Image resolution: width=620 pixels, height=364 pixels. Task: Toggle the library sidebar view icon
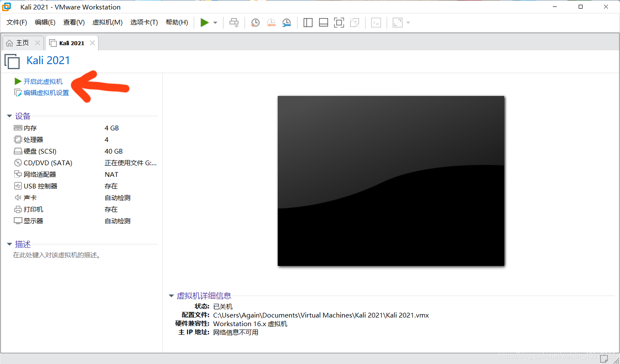pyautogui.click(x=308, y=23)
